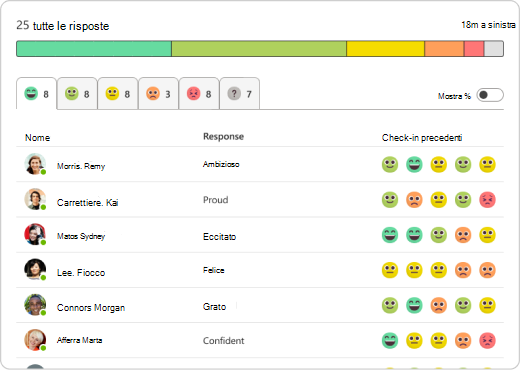
Task: Click Carrettiere Kai's profile picture
Action: click(x=35, y=199)
